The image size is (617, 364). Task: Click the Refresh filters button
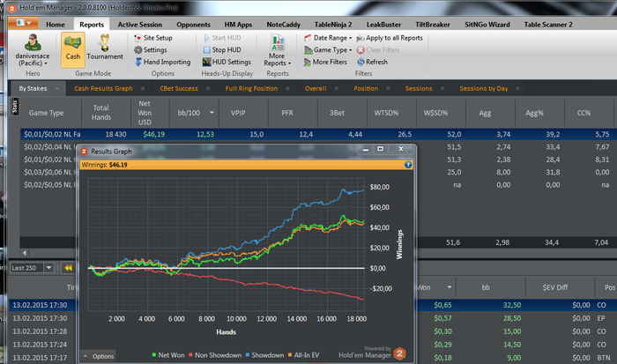(x=372, y=62)
